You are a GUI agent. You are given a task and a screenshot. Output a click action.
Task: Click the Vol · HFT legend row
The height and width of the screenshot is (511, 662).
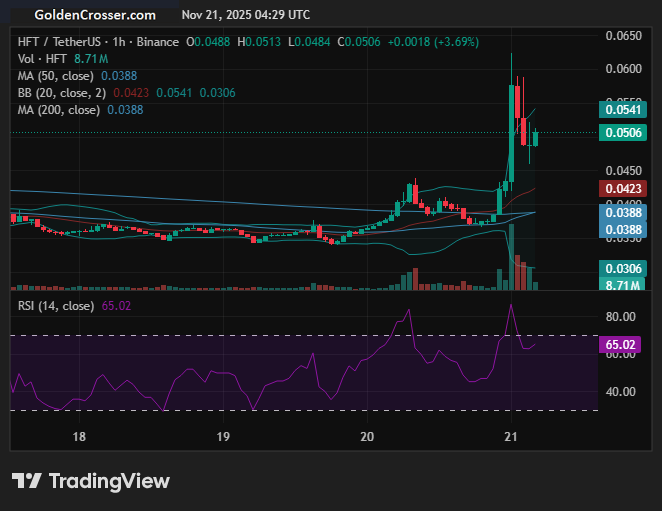point(63,59)
